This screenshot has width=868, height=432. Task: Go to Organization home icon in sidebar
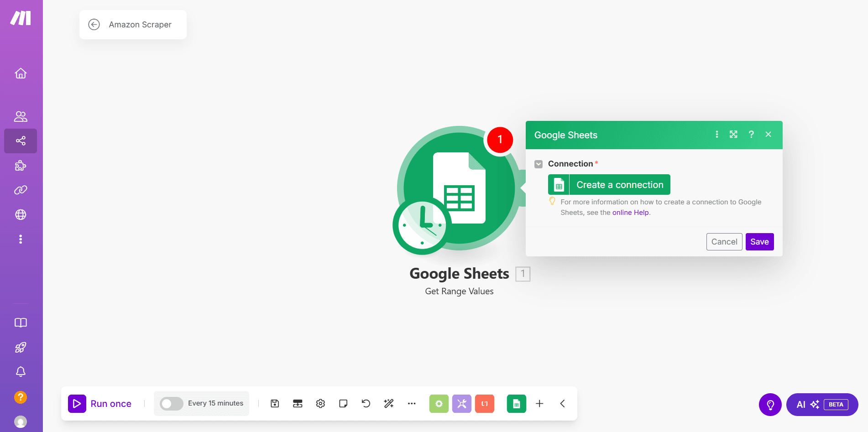point(21,73)
